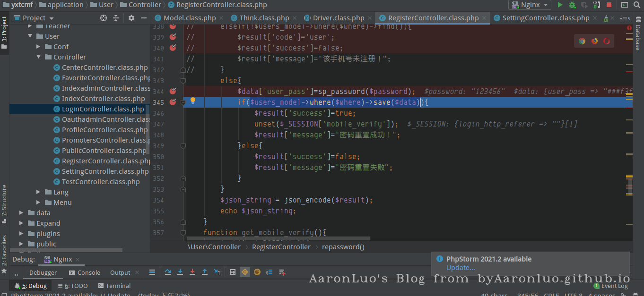Click the locate-file crosshair icon in Project panel

[104, 18]
